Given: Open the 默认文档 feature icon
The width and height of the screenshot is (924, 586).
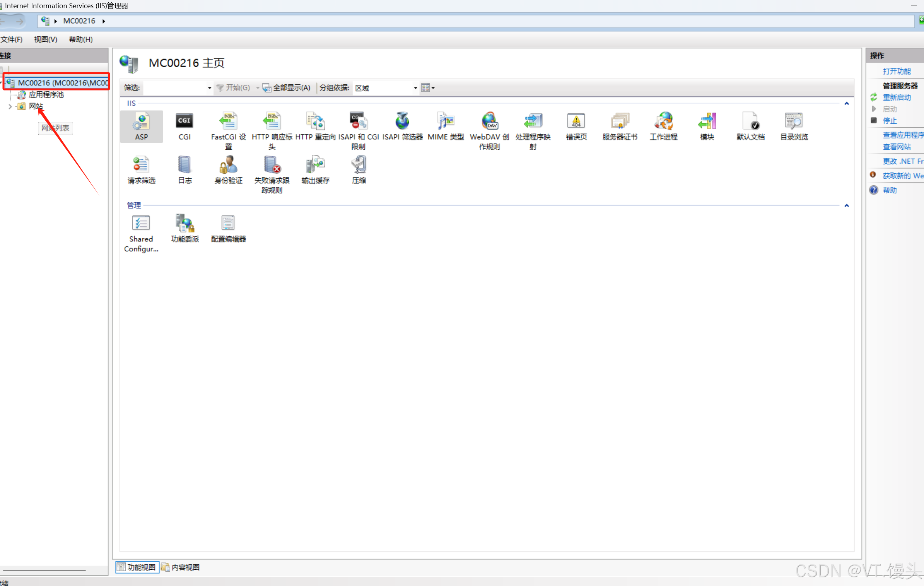Looking at the screenshot, I should tap(750, 126).
